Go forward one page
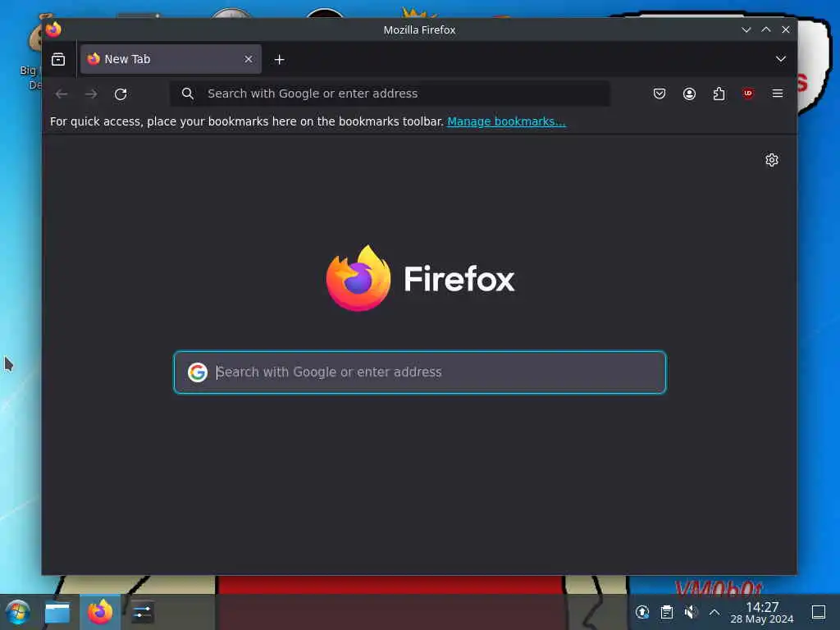Image resolution: width=840 pixels, height=630 pixels. click(x=91, y=94)
